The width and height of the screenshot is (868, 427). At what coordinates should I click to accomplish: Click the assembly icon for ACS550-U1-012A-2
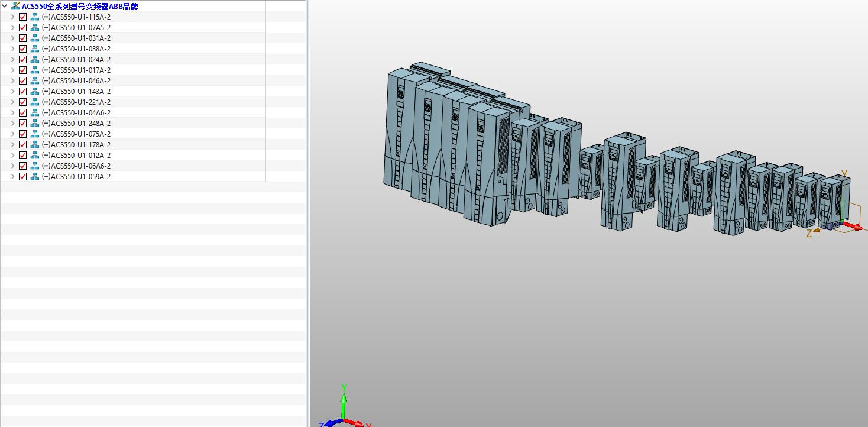point(34,156)
